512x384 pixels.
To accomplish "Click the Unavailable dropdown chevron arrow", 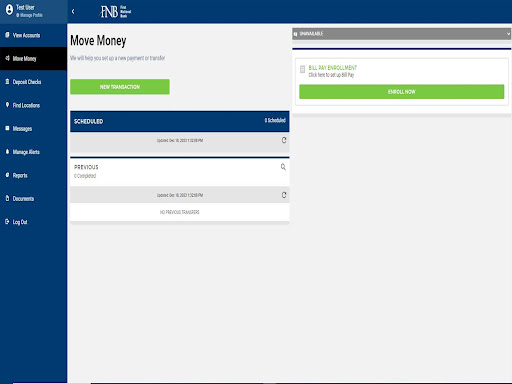I will pyautogui.click(x=508, y=34).
